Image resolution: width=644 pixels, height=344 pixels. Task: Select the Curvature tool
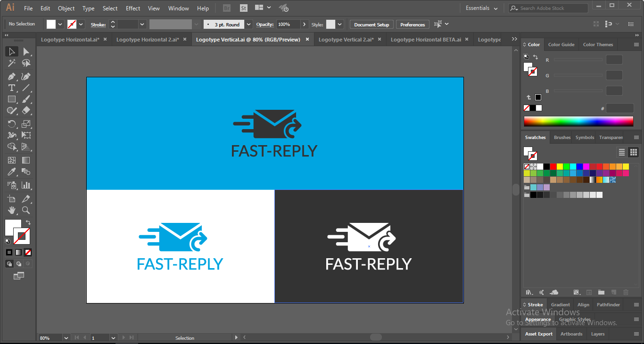(x=26, y=76)
